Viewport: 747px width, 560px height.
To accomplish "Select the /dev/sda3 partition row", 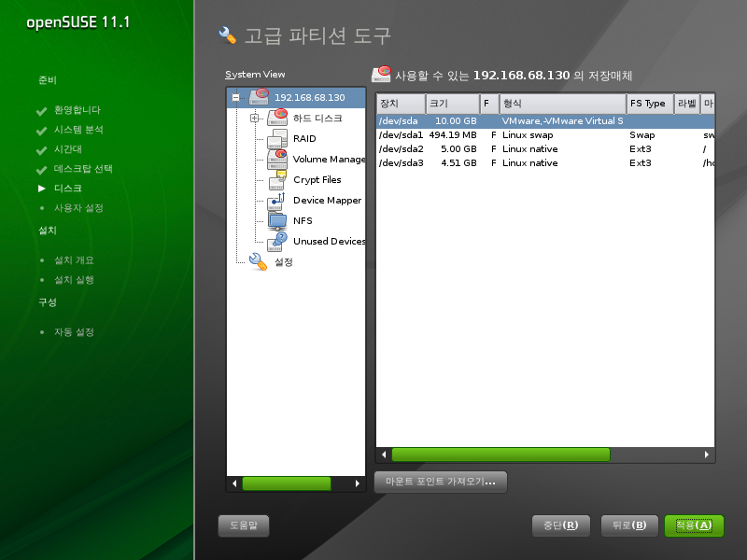I will (x=545, y=162).
